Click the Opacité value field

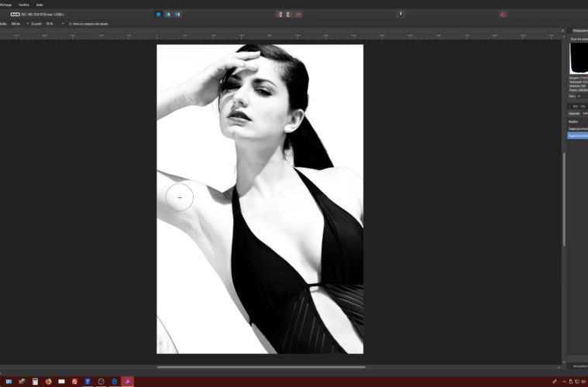tap(584, 114)
